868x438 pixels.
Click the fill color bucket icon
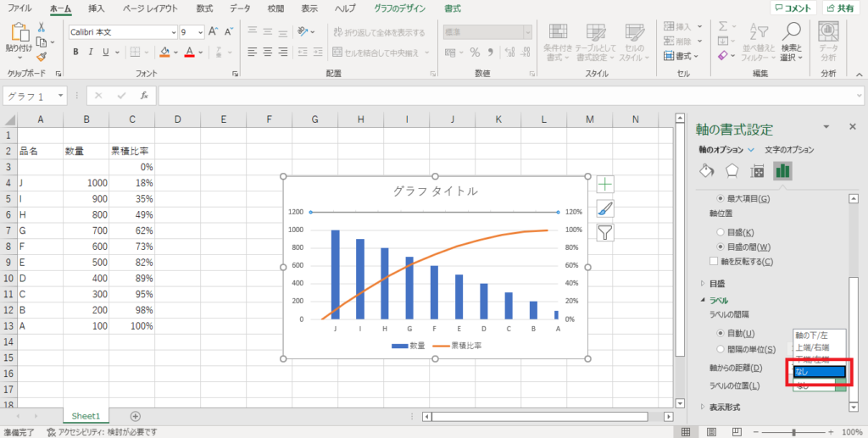[164, 52]
